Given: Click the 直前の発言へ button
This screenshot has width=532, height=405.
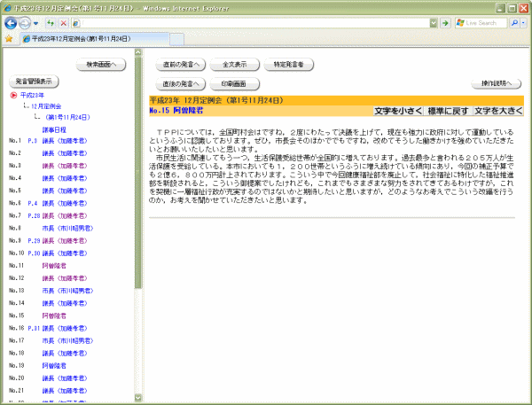Looking at the screenshot, I should coord(181,65).
